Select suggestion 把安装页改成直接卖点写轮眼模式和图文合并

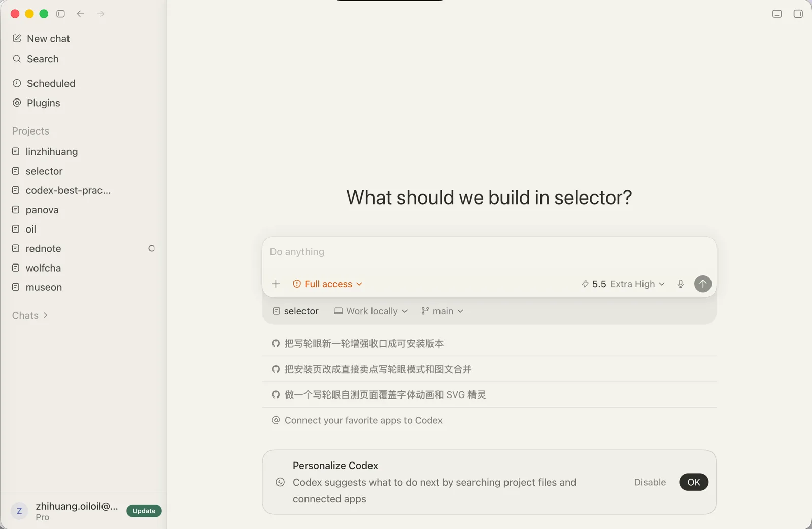pos(489,369)
